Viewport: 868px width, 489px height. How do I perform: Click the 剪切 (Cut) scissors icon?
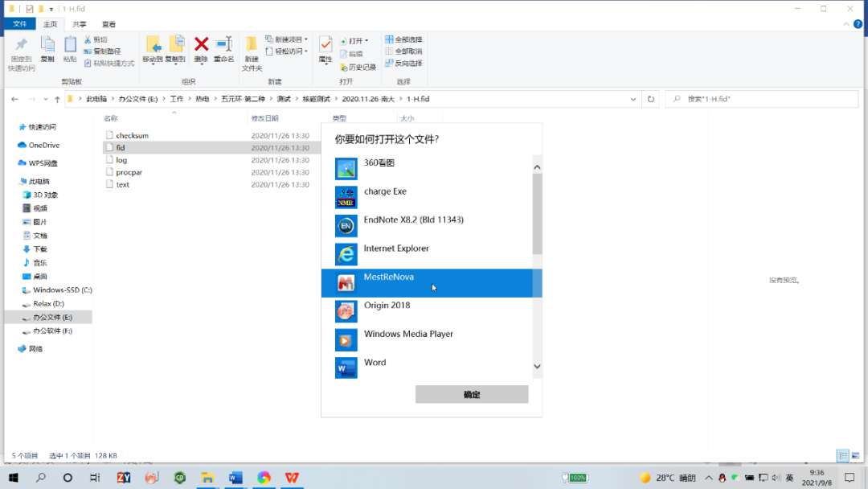[88, 40]
